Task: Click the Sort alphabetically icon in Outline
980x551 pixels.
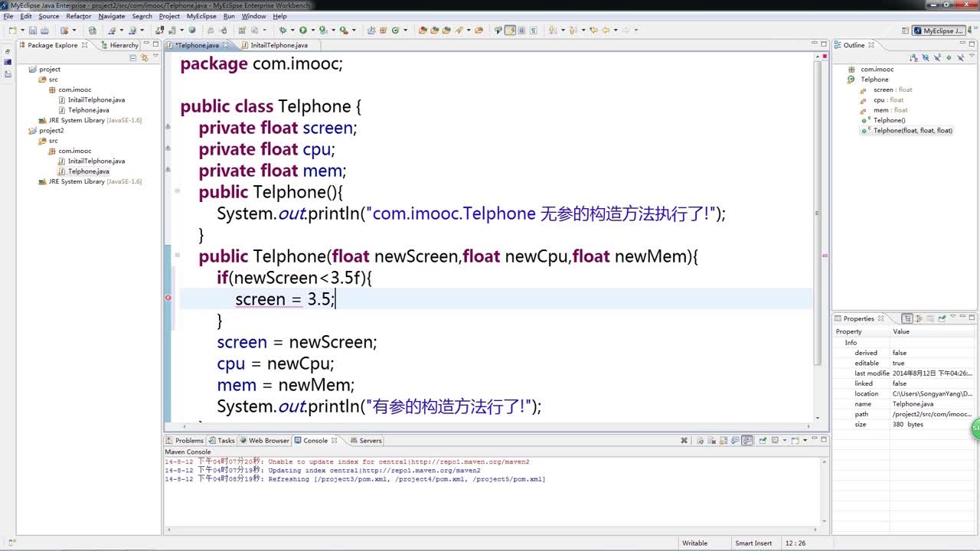Action: click(913, 57)
